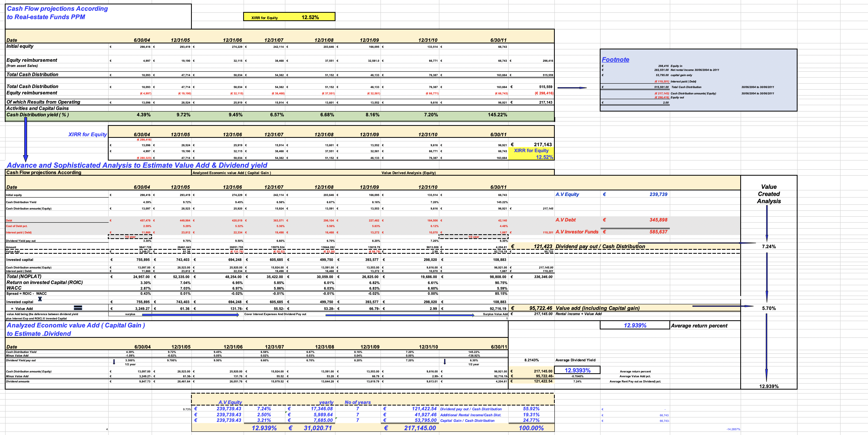Click the '(from asset Sales)' label
Image resolution: width=868 pixels, height=435 pixels.
(x=22, y=66)
